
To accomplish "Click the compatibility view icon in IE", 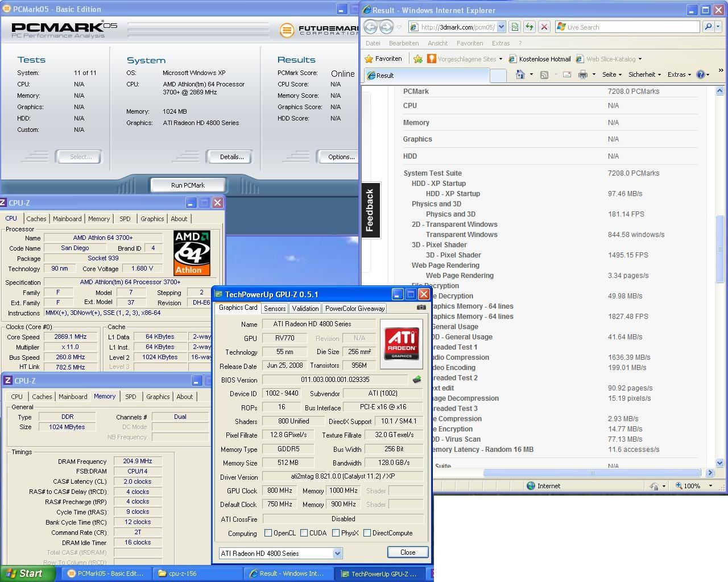I will pos(515,27).
